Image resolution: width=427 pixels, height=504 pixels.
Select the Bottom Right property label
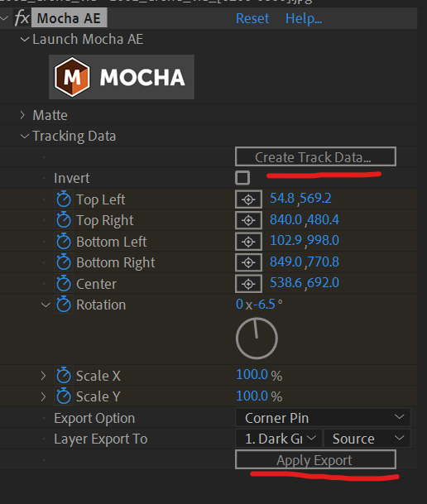(116, 263)
